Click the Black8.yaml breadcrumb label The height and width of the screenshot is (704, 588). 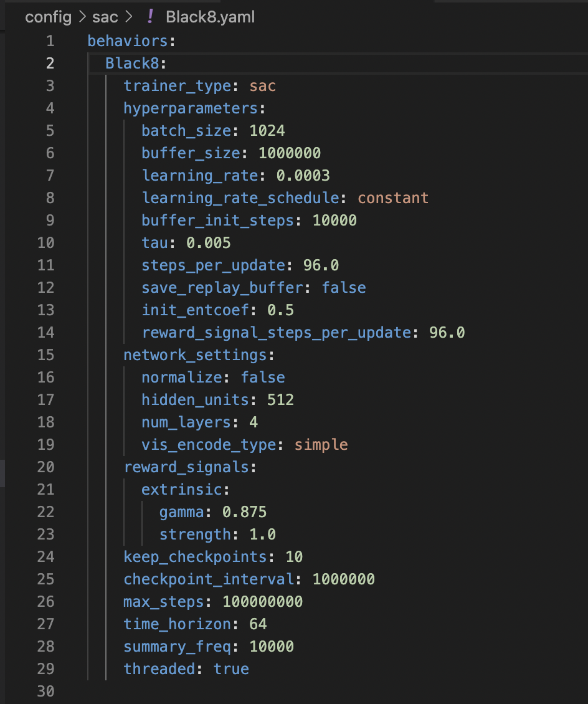click(x=210, y=17)
